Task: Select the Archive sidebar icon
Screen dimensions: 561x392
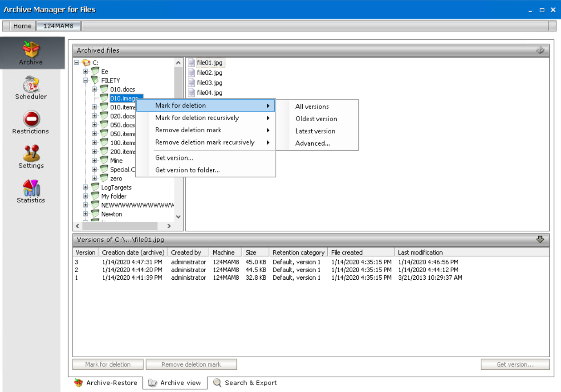Action: click(30, 53)
